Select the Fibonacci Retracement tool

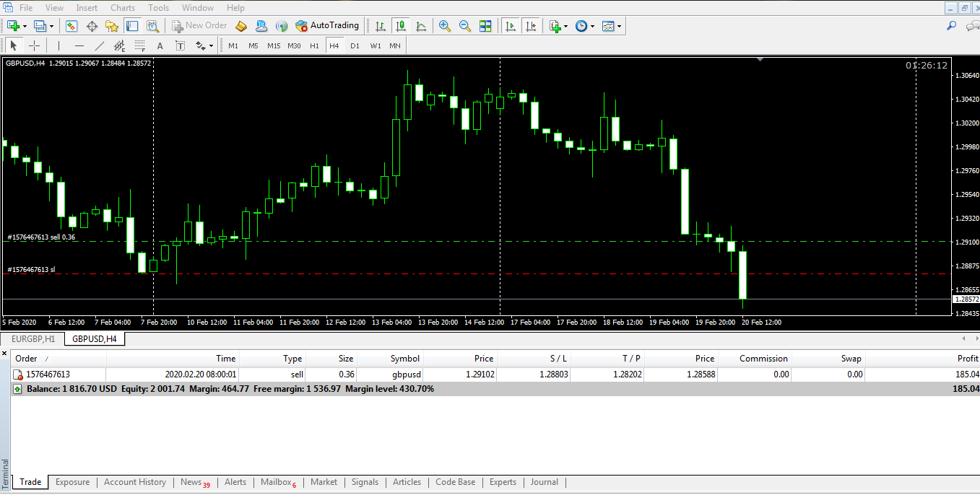tap(140, 45)
